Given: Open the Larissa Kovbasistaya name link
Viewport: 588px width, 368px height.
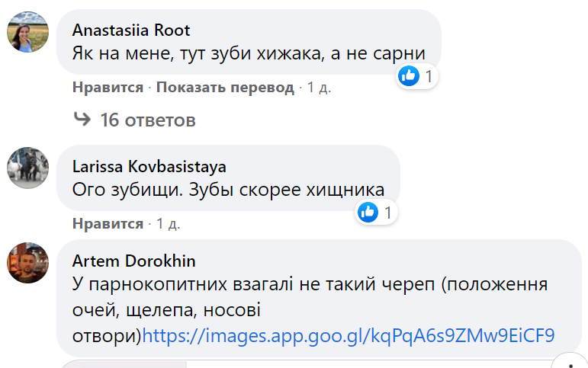Looking at the screenshot, I should click(x=149, y=167).
